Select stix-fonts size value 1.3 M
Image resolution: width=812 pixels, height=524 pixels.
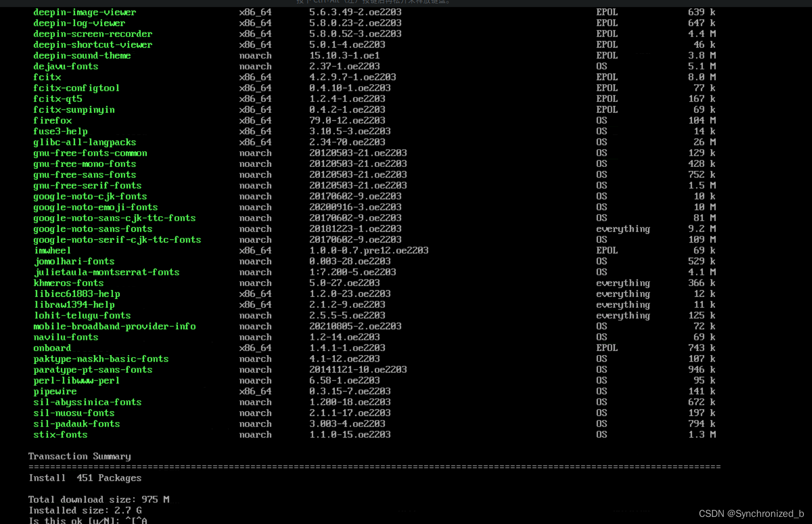click(702, 435)
